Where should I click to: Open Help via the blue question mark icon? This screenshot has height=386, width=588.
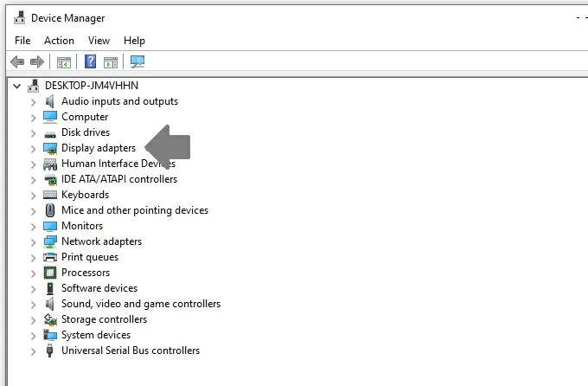tap(90, 62)
